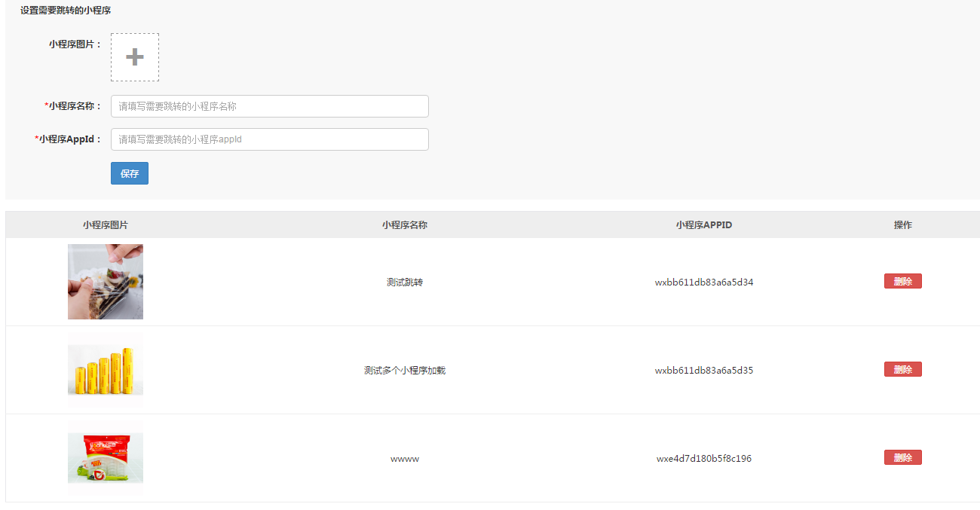Viewport: 980px width, 510px height.
Task: Click the 小程序APPID column header
Action: [x=704, y=225]
